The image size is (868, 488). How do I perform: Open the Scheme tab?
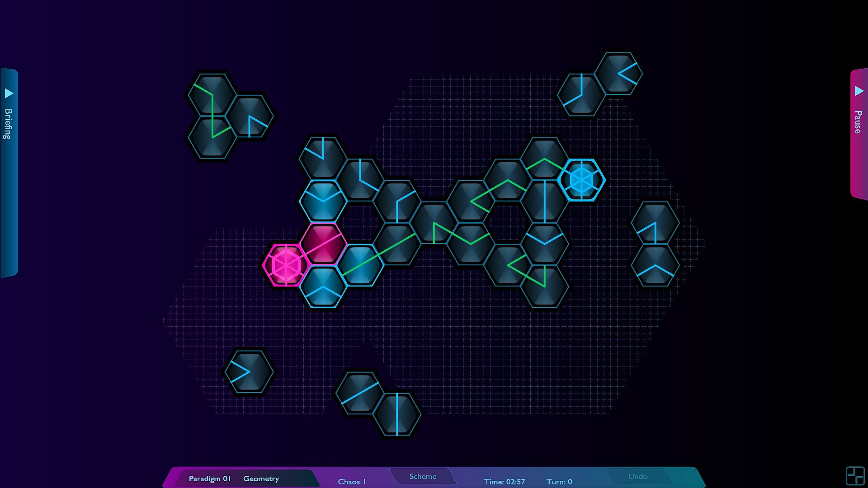point(423,476)
